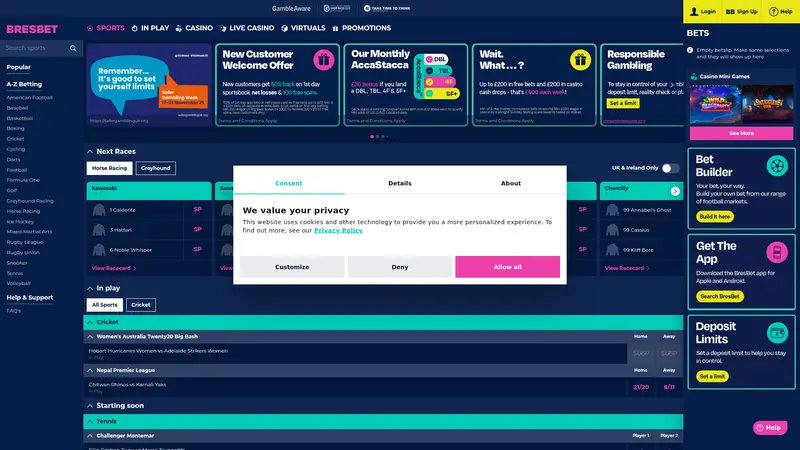This screenshot has height=450, width=800.
Task: Switch to the Details tab in cookie dialog
Action: pos(399,183)
